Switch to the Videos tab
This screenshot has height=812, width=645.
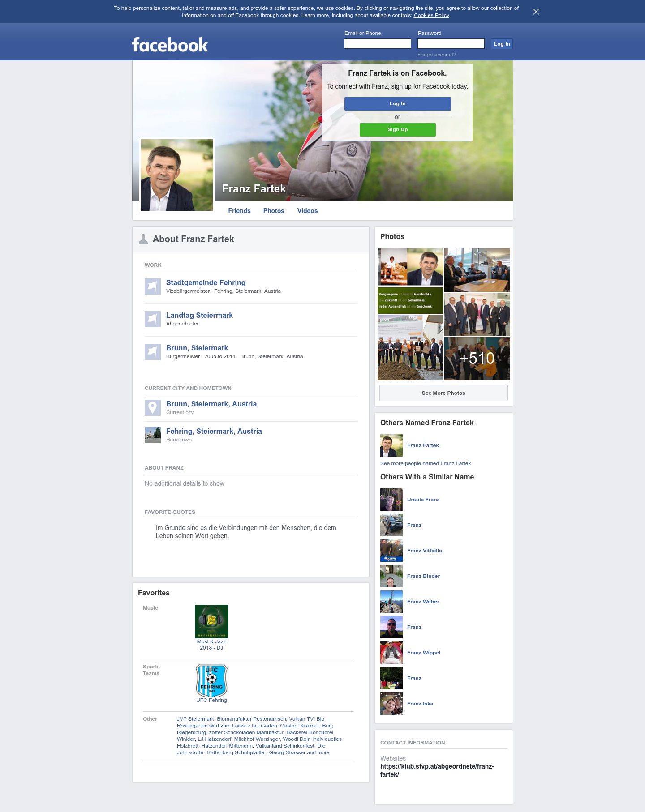307,211
